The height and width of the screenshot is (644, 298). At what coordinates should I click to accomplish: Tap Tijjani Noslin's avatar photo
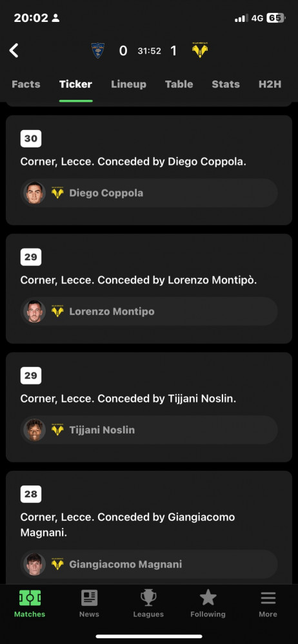35,430
